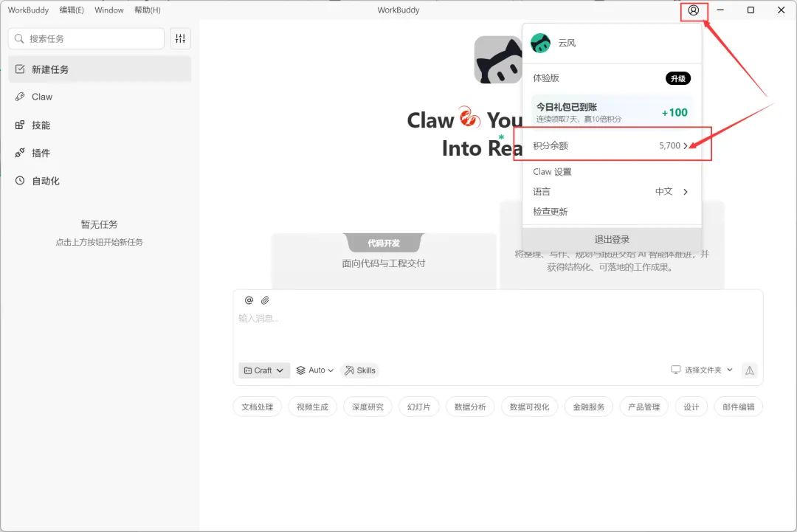The width and height of the screenshot is (797, 532).
Task: Open the Craft mode dropdown
Action: click(263, 370)
